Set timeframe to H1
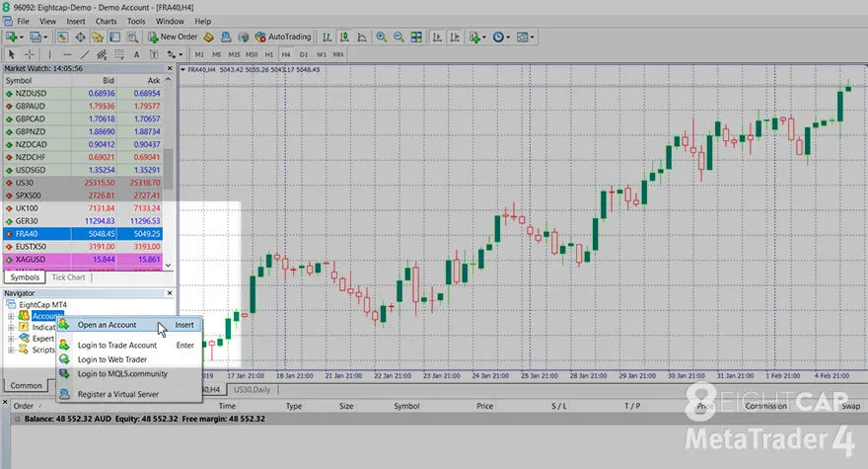This screenshot has height=469, width=868. (269, 54)
